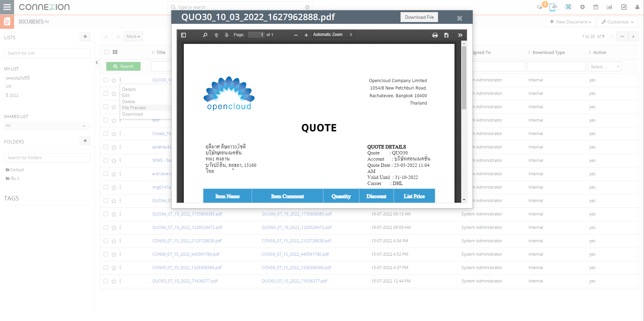Go to the next PDF page
The width and height of the screenshot is (644, 321).
227,35
